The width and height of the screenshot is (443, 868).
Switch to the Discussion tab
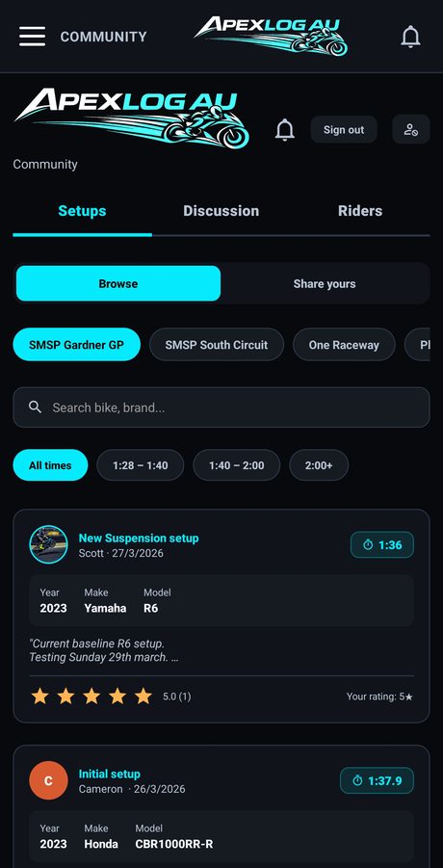[x=221, y=211]
